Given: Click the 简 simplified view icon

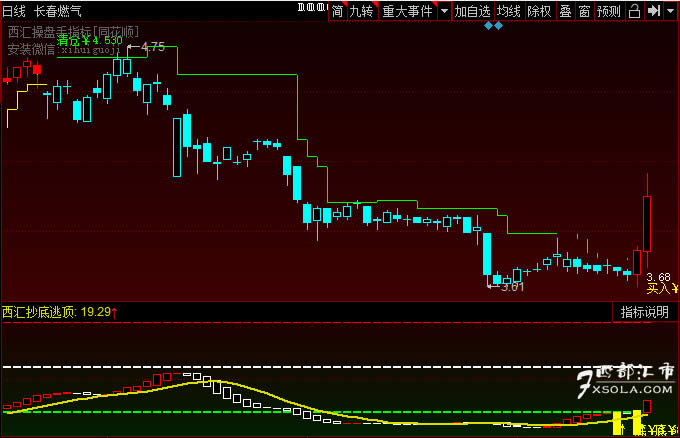Looking at the screenshot, I should [337, 11].
